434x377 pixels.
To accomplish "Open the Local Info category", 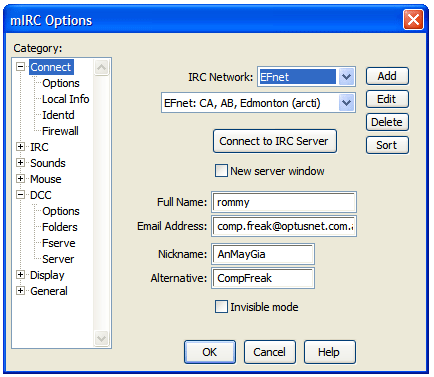I will click(x=66, y=99).
